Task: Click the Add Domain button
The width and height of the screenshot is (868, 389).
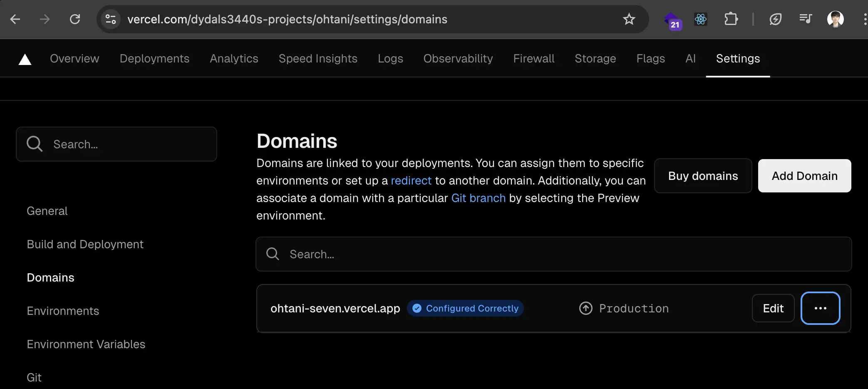Action: point(804,176)
